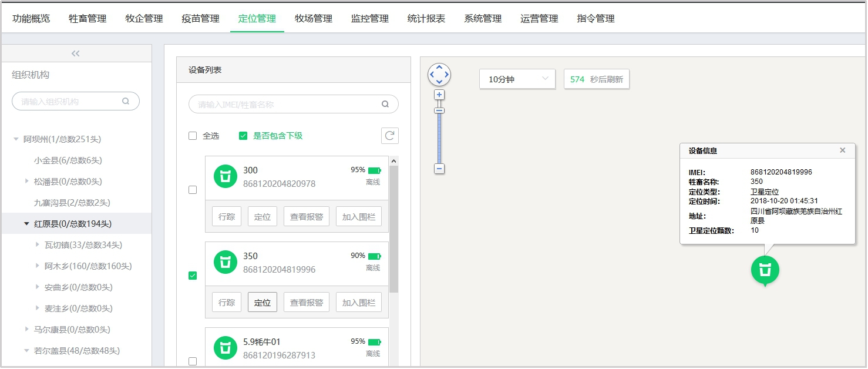This screenshot has width=868, height=369.
Task: Uncheck 是否包含下级 checkbox
Action: point(243,136)
